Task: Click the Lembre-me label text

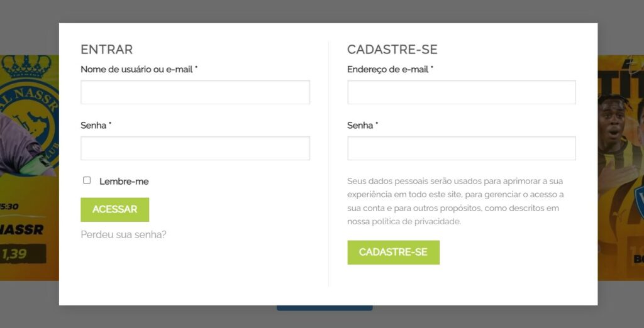Action: [x=124, y=182]
